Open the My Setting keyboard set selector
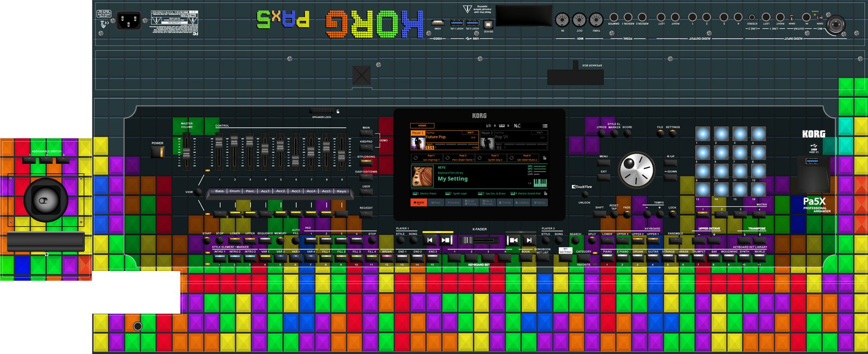The width and height of the screenshot is (868, 354). (452, 178)
